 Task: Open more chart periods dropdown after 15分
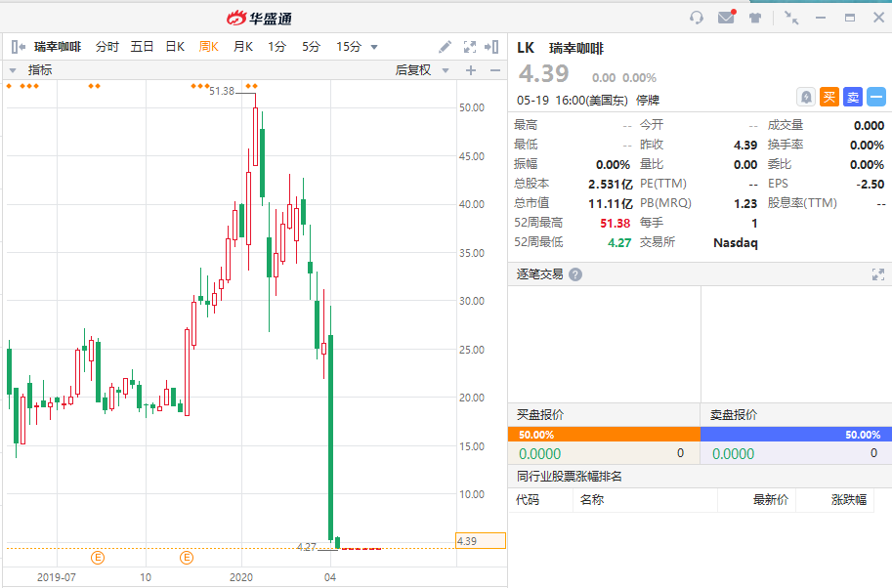pos(374,47)
